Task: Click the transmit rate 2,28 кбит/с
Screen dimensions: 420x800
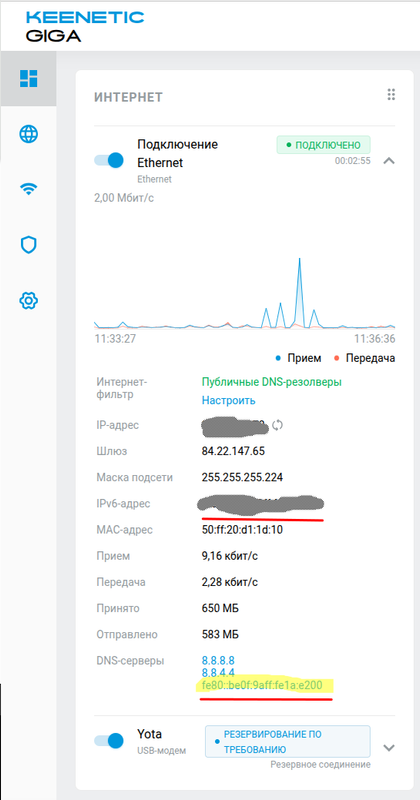Action: pos(230,582)
